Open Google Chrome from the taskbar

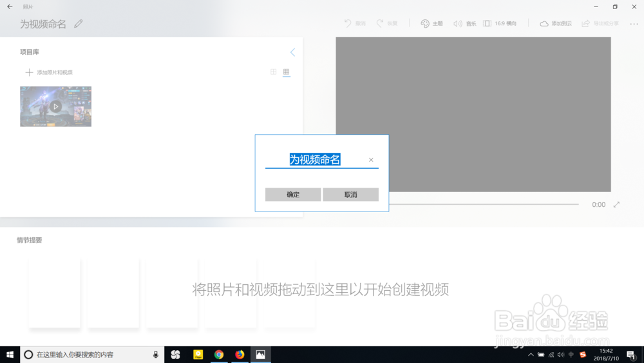tap(219, 355)
